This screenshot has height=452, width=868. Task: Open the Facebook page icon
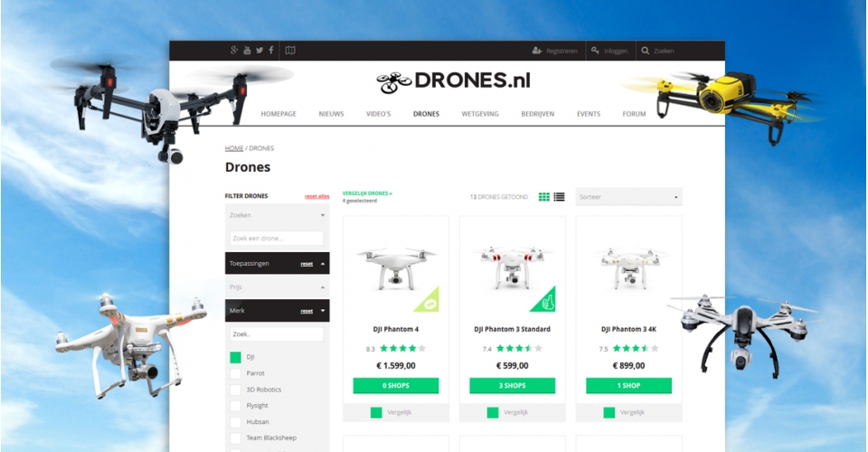pos(271,51)
